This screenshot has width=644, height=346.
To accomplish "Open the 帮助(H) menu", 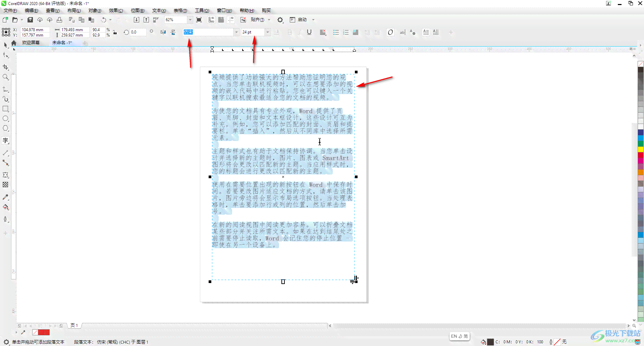I will pyautogui.click(x=247, y=10).
